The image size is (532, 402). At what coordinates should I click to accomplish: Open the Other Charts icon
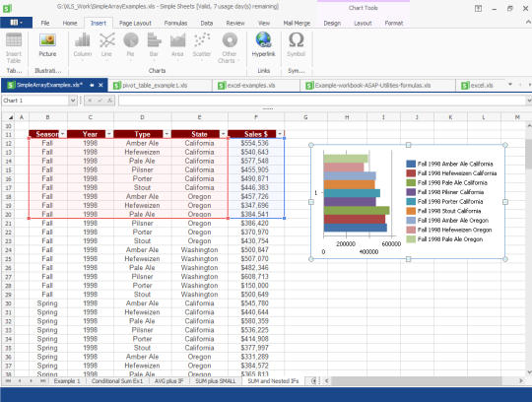230,47
